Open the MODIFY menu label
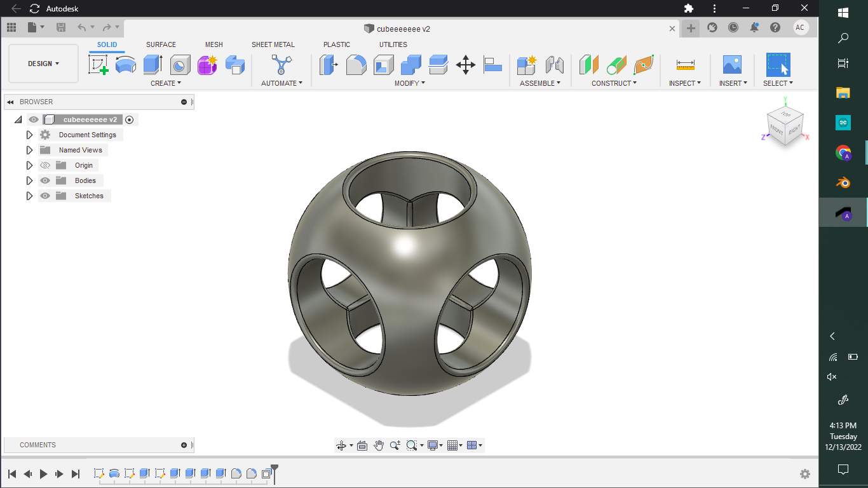 tap(409, 83)
